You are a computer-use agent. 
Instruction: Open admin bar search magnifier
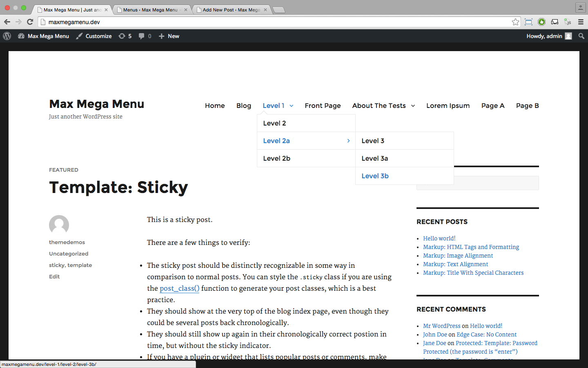point(581,36)
